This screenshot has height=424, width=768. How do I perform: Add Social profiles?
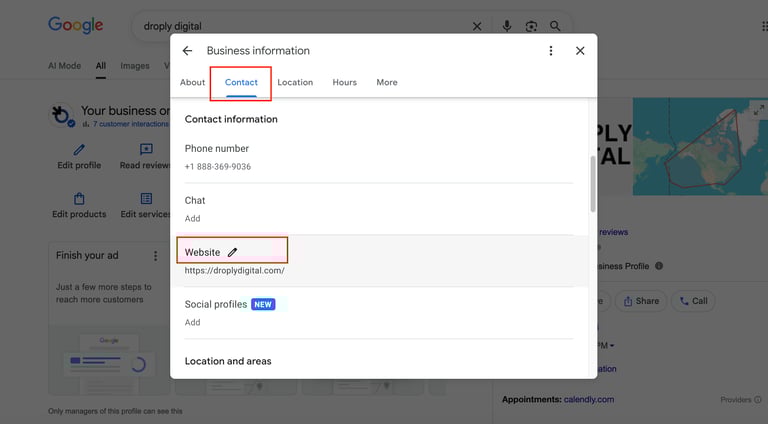click(x=192, y=322)
